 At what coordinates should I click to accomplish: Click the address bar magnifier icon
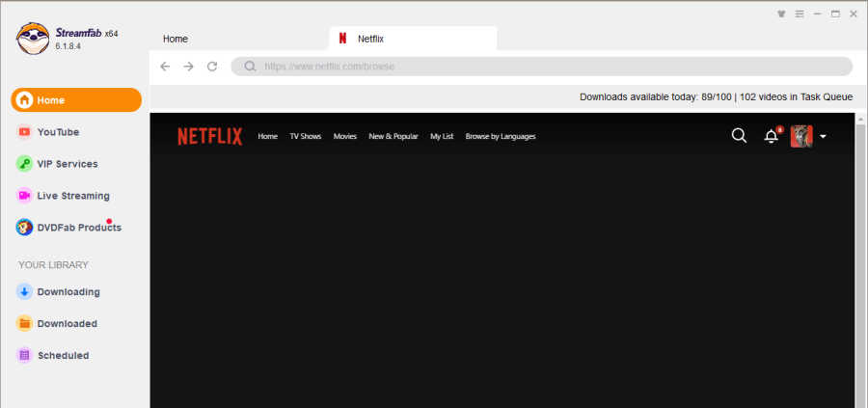pyautogui.click(x=250, y=67)
